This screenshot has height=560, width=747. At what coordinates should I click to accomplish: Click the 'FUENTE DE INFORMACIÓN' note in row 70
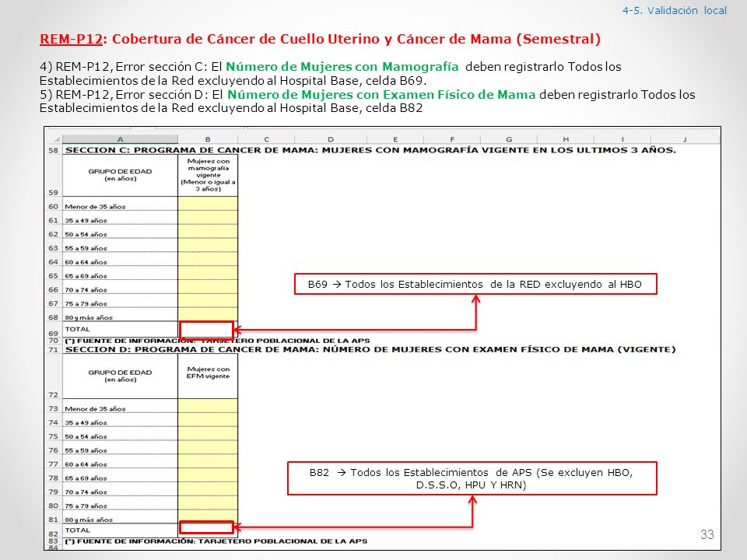point(217,341)
